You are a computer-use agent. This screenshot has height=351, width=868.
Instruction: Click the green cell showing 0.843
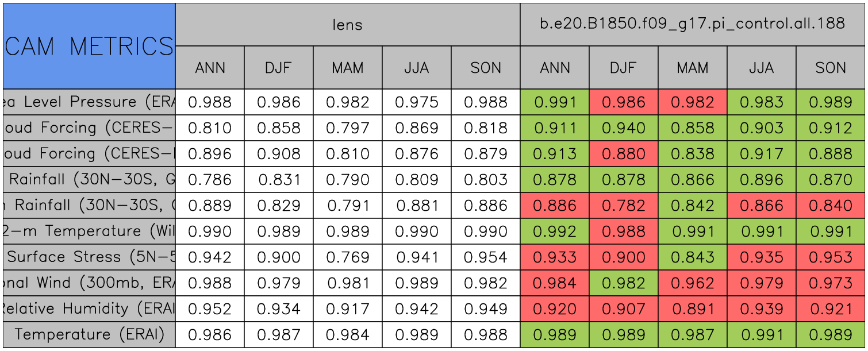(x=692, y=257)
